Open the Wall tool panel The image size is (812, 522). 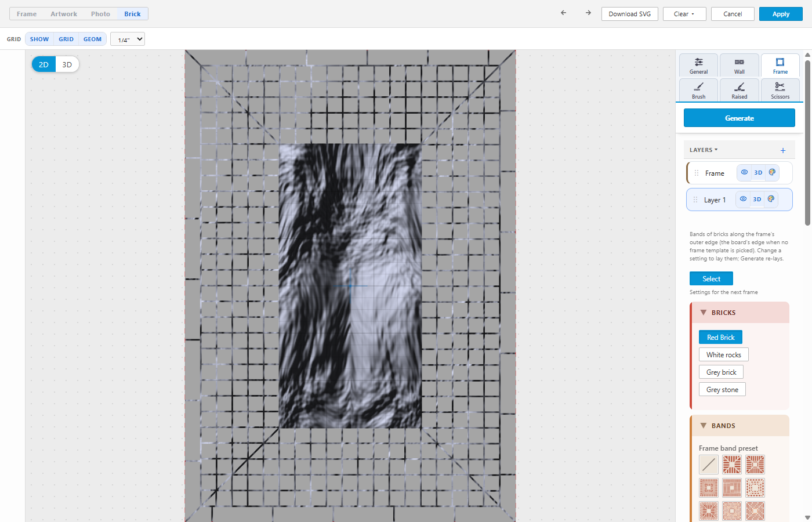[739, 66]
